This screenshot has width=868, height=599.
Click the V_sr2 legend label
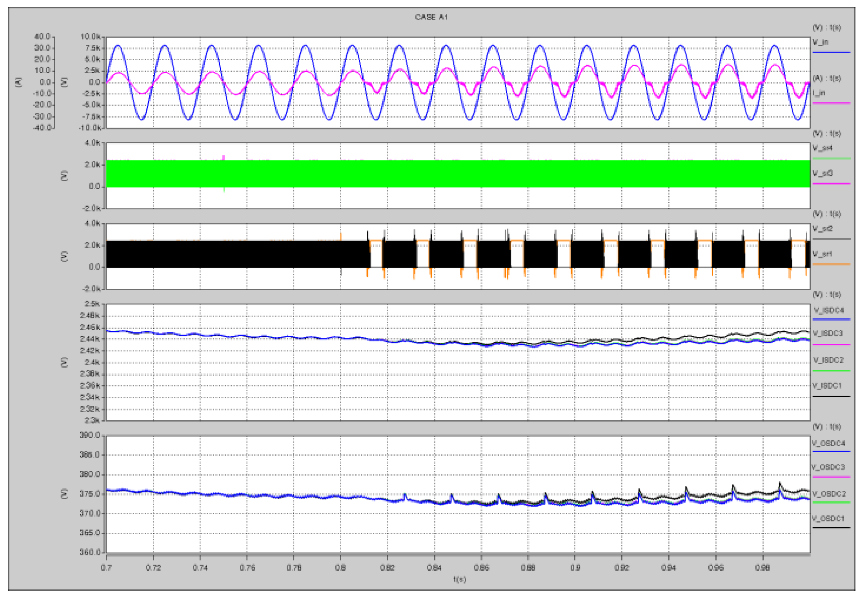point(823,229)
